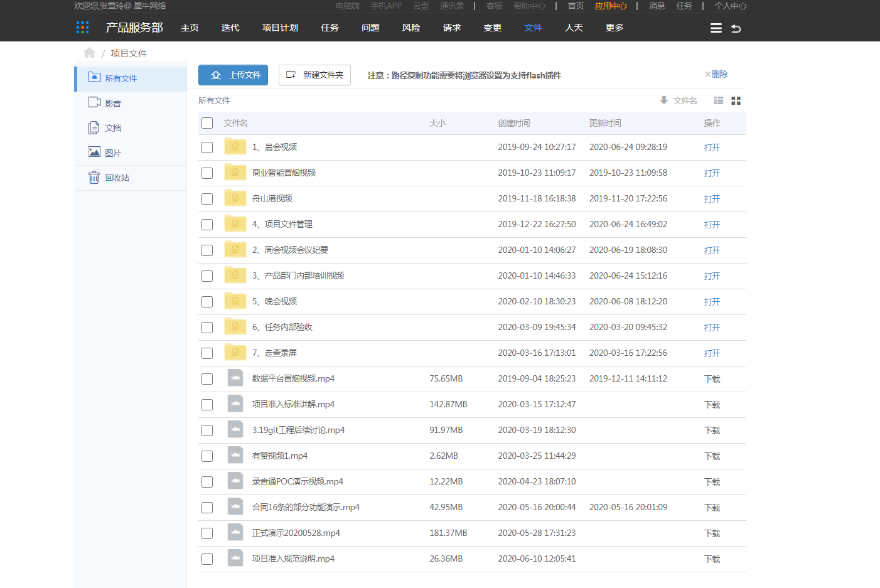This screenshot has width=880, height=588.
Task: Open the 更多 menu in navbar
Action: pyautogui.click(x=614, y=28)
